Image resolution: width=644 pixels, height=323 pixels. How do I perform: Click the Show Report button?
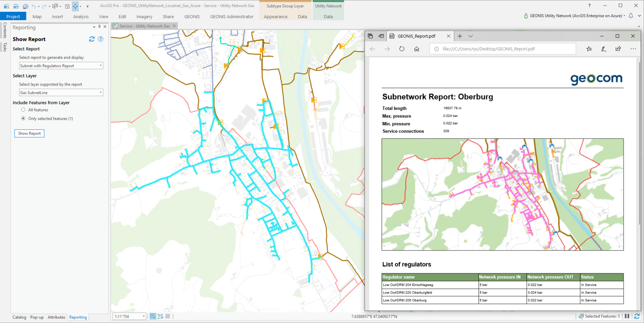(30, 133)
